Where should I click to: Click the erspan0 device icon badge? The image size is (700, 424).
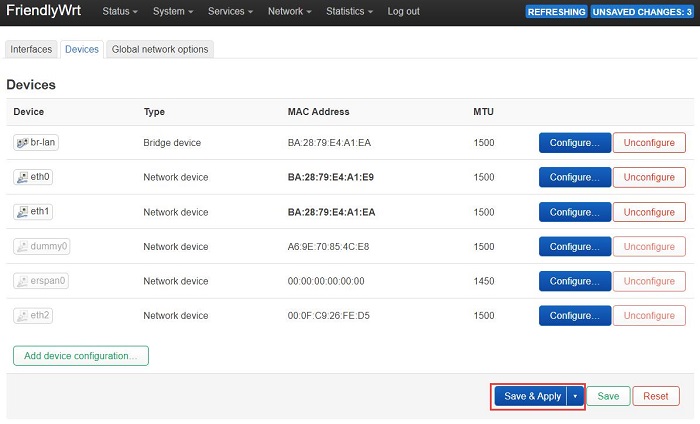(x=23, y=281)
